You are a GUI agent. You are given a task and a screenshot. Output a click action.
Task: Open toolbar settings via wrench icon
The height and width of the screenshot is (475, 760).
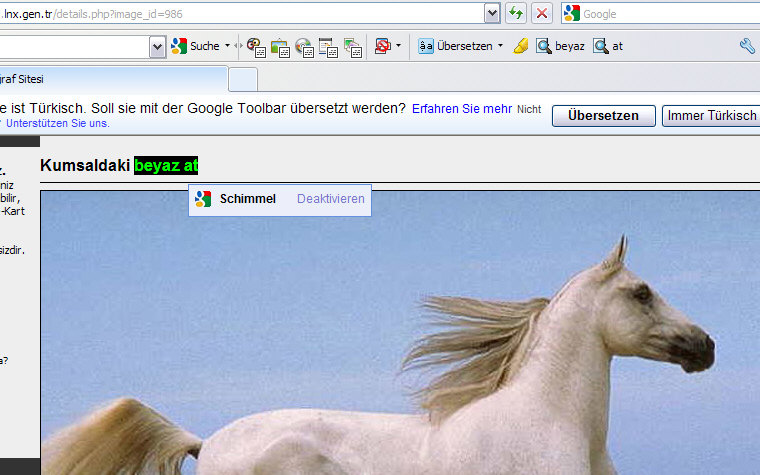(747, 46)
